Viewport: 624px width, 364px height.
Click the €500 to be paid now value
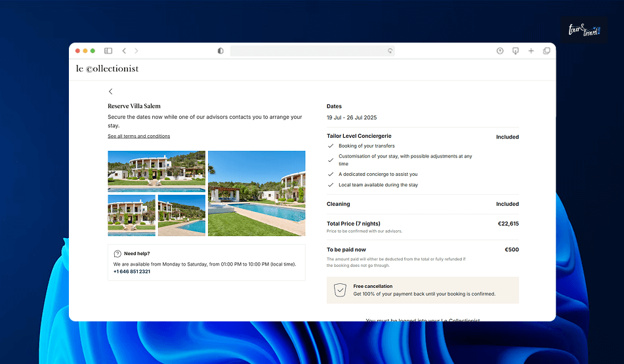click(512, 250)
